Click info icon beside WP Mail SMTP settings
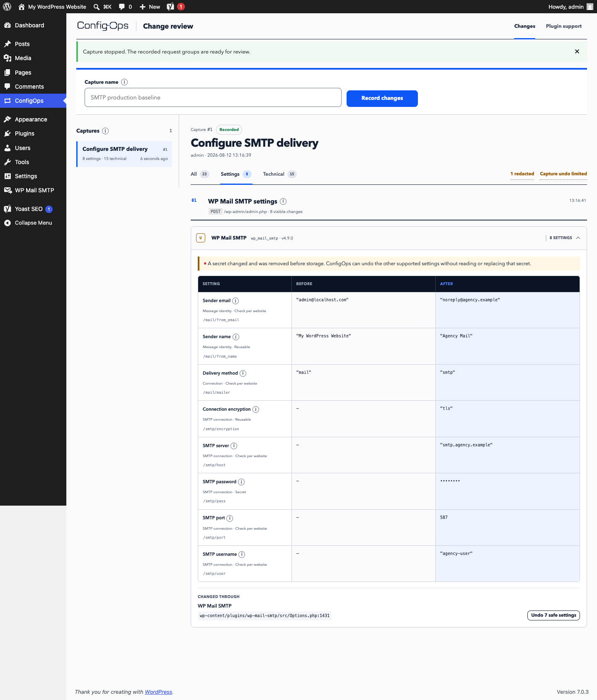Viewport: 597px width, 700px height. coord(283,201)
